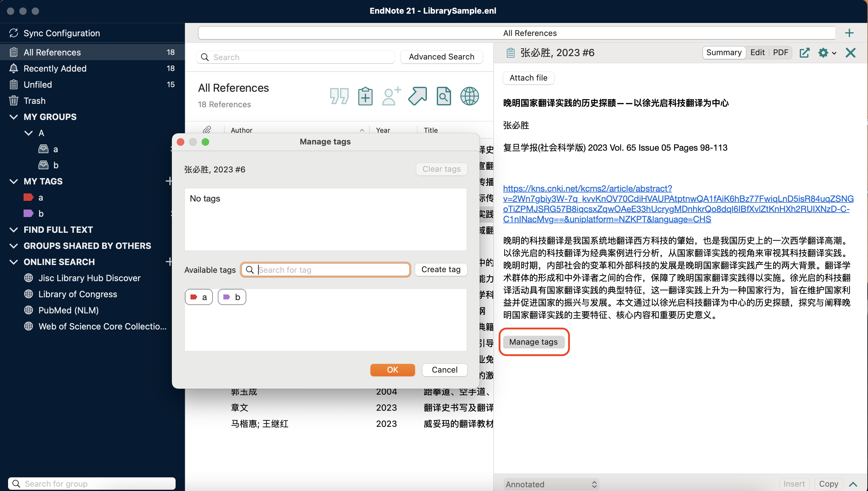Click the insert citation quote icon
868x491 pixels.
(x=339, y=96)
